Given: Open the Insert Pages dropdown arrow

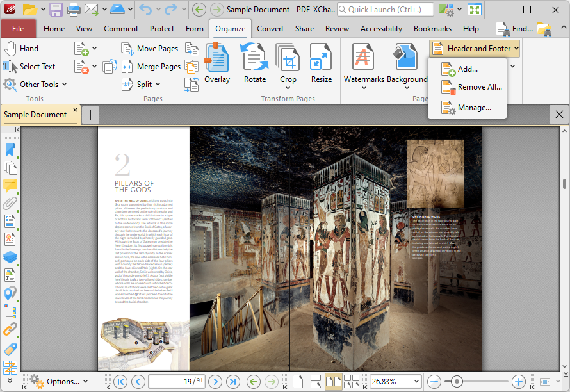Looking at the screenshot, I should [95, 48].
